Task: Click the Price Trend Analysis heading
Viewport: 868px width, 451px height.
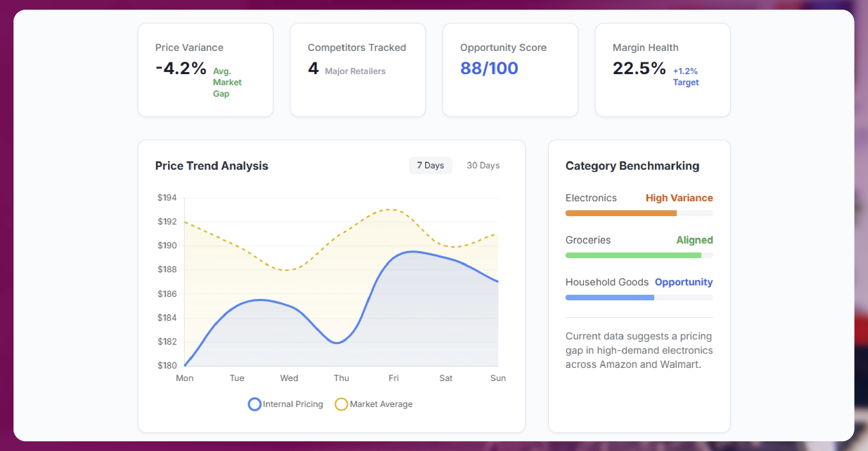Action: [x=211, y=166]
